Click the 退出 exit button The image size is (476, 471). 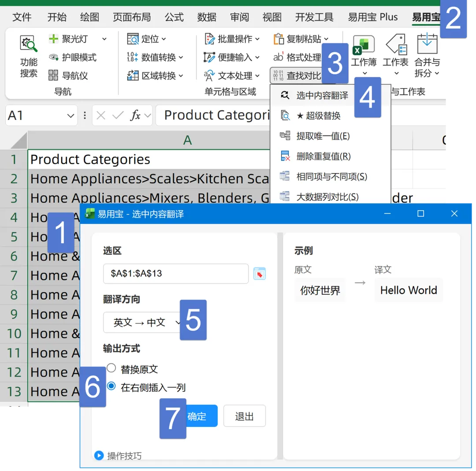[x=244, y=416]
